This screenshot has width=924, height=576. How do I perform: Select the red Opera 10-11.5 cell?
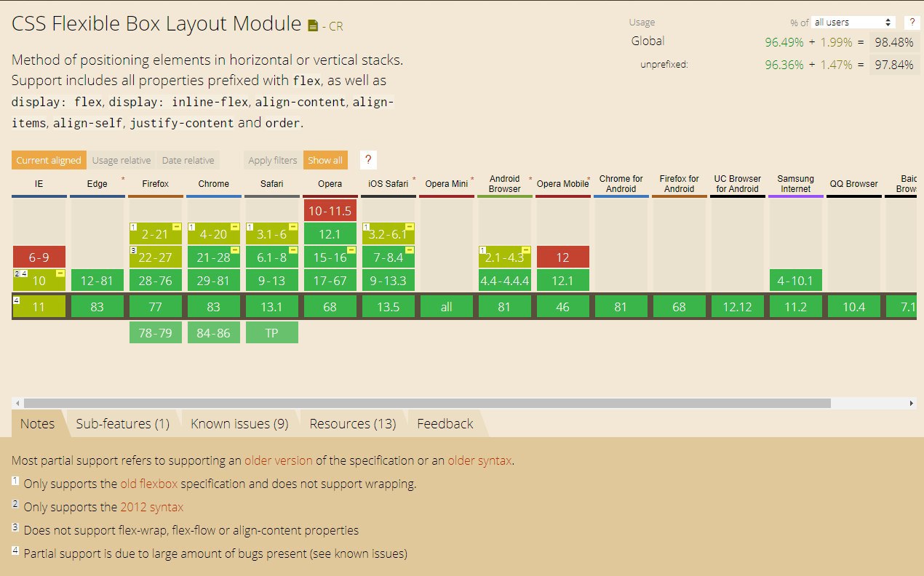[330, 210]
